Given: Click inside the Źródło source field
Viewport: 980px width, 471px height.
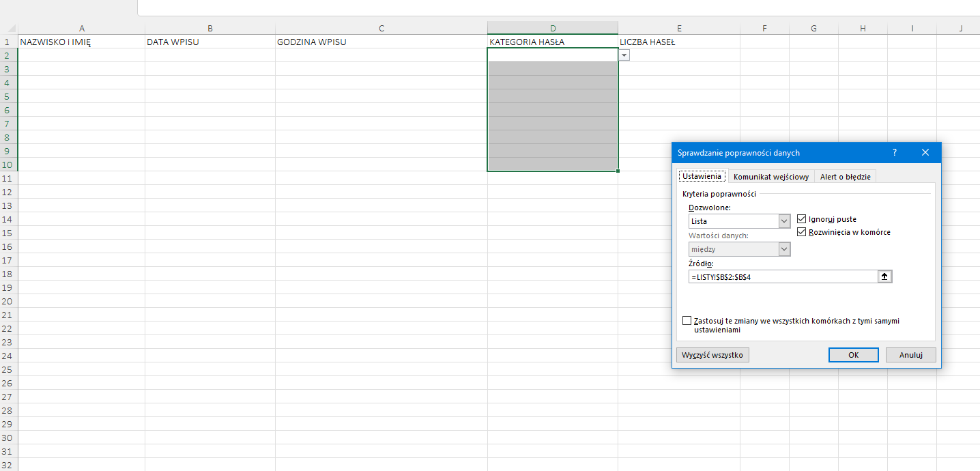Looking at the screenshot, I should (782, 276).
